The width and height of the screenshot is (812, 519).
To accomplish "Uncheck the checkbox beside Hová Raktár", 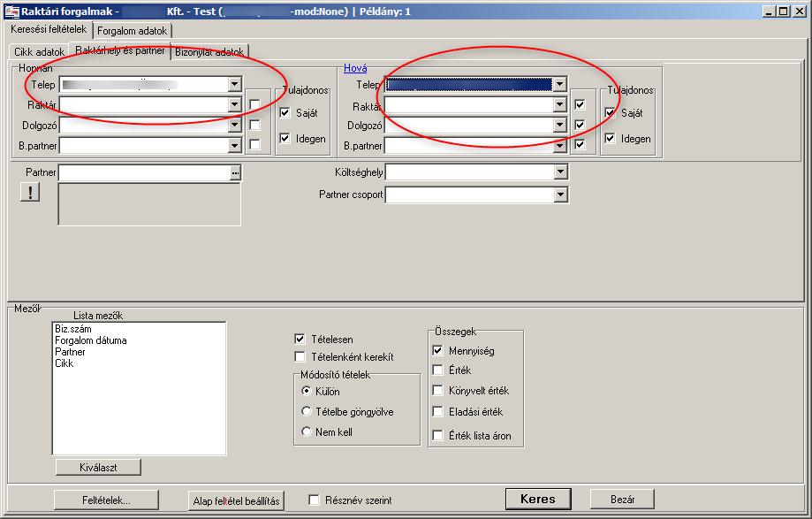I will [580, 104].
